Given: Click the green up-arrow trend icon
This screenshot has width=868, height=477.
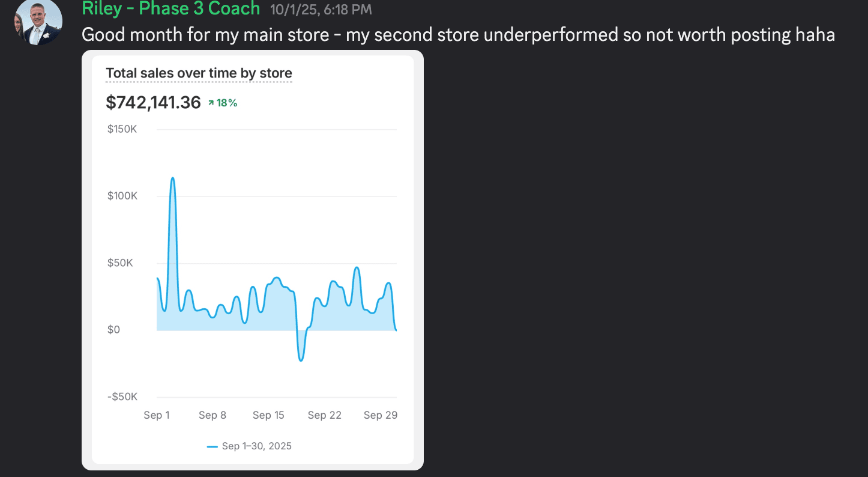Looking at the screenshot, I should tap(211, 103).
